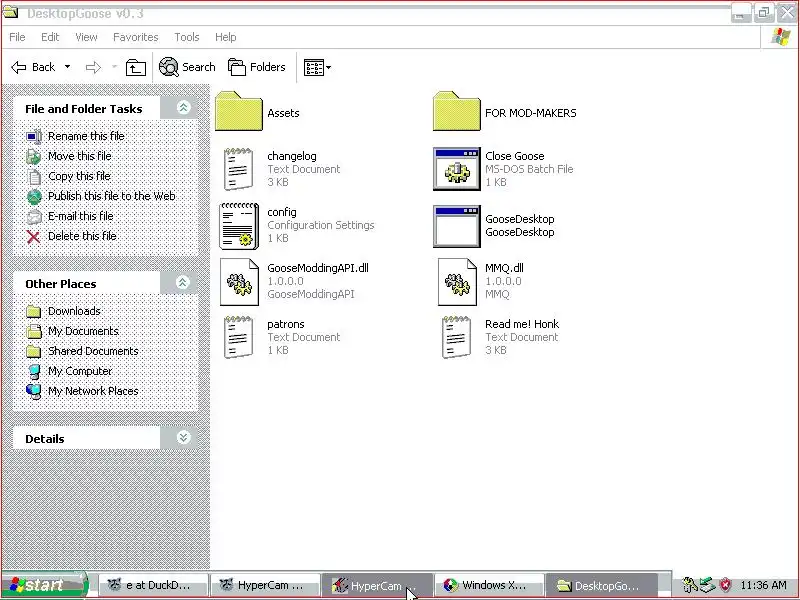
Task: Open the Views dropdown arrow
Action: [329, 67]
